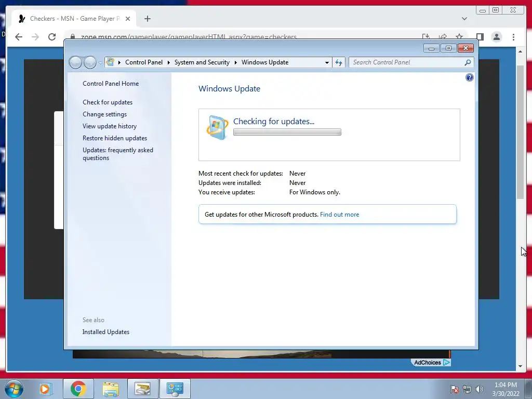
Task: Click the scroll up arrow in Chrome
Action: click(520, 51)
